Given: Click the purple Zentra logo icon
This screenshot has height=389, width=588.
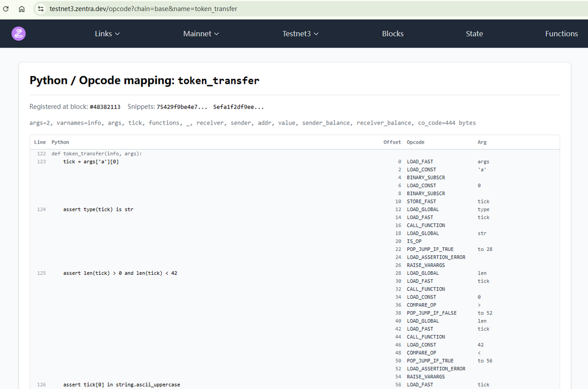Looking at the screenshot, I should (x=18, y=34).
